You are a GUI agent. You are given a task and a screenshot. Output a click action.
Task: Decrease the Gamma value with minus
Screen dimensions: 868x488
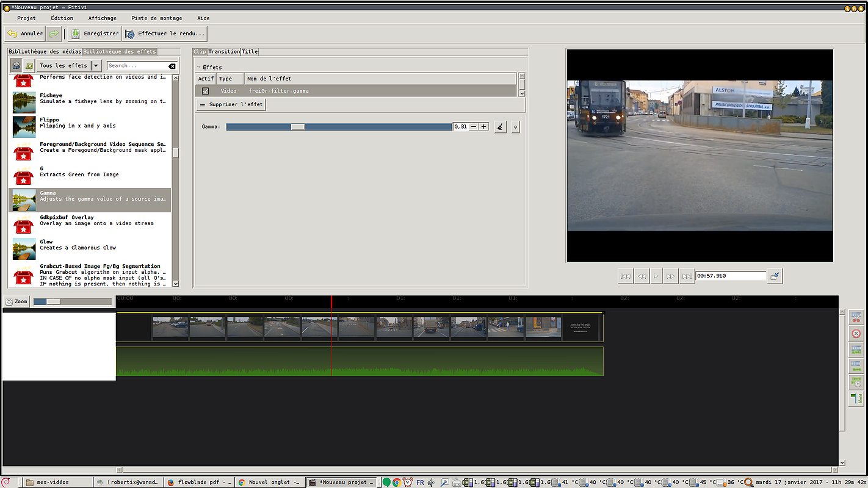(474, 127)
